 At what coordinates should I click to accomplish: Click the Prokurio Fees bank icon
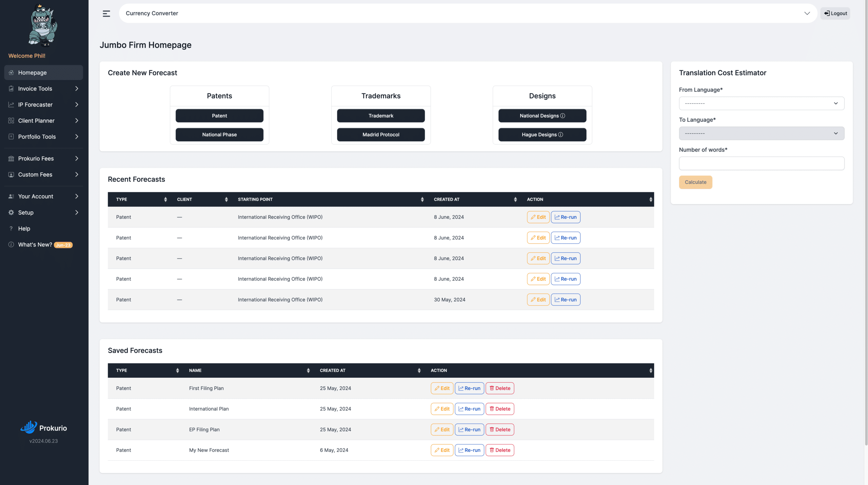tap(11, 158)
